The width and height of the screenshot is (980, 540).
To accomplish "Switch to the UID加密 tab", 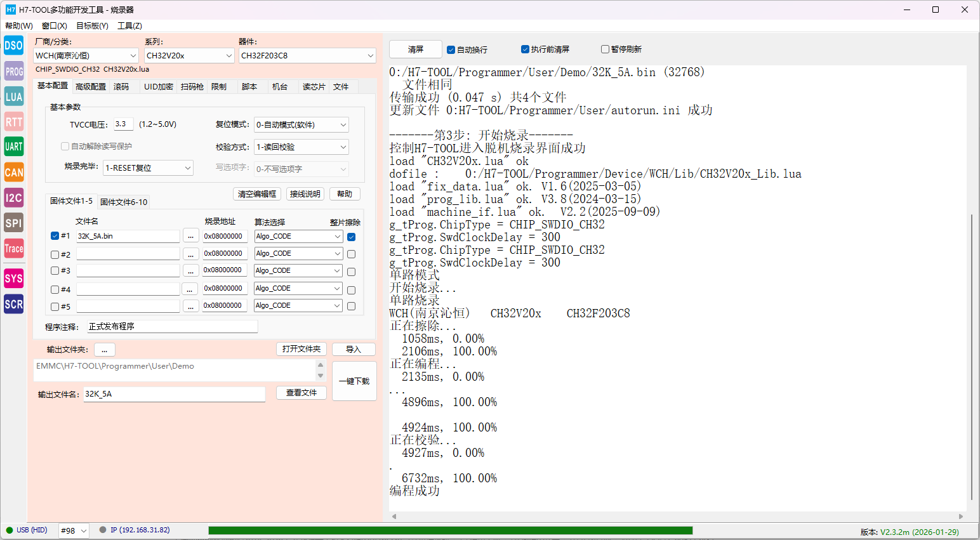I will 159,87.
